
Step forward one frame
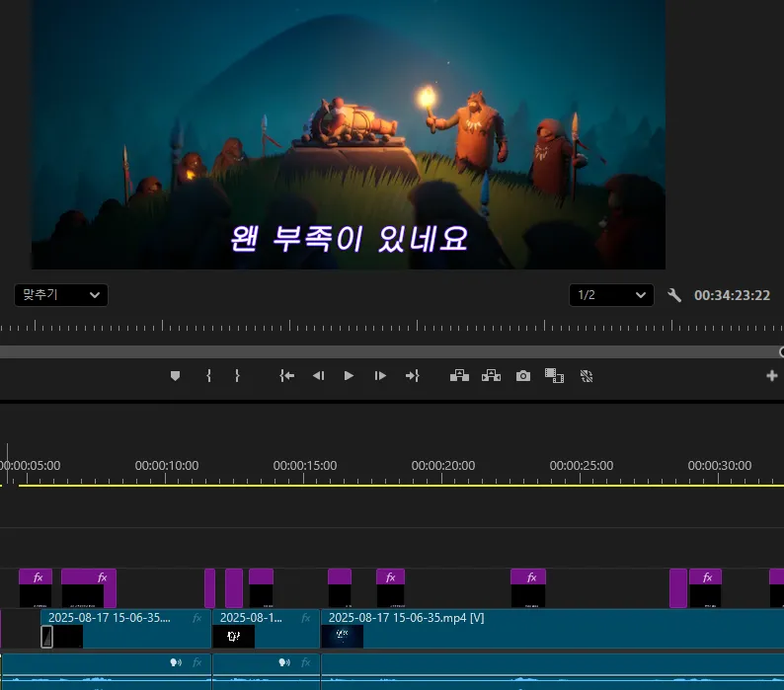tap(380, 376)
